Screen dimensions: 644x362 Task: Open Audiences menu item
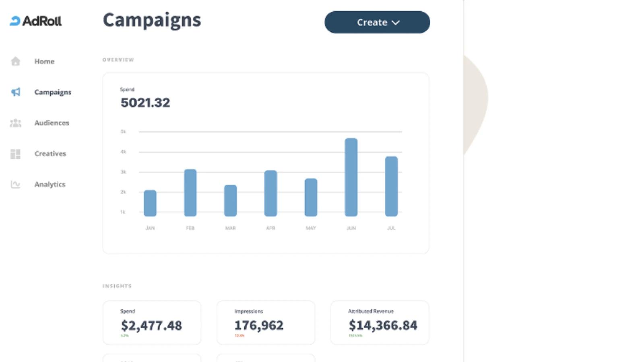(x=52, y=123)
